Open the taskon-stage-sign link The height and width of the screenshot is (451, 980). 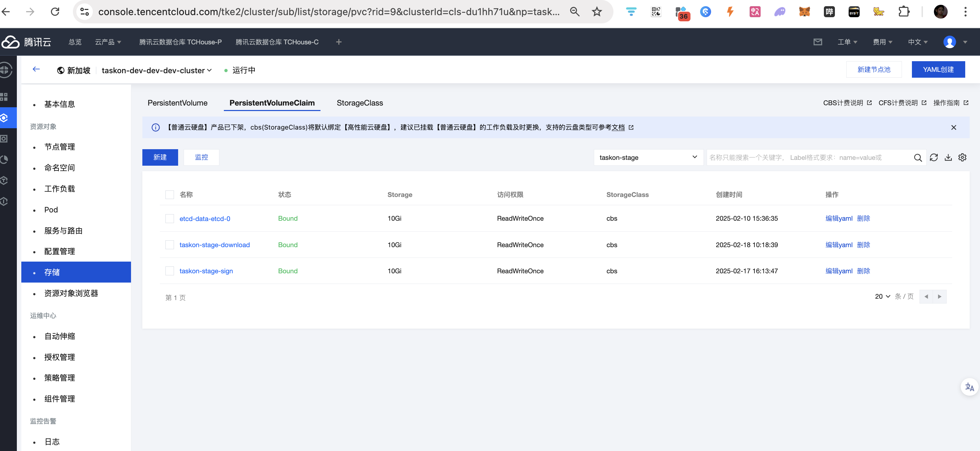(206, 271)
